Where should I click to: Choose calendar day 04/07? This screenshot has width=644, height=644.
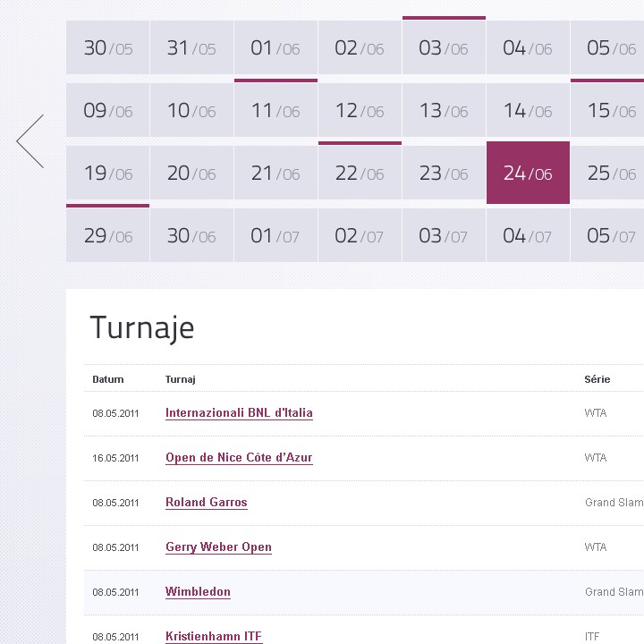click(528, 236)
